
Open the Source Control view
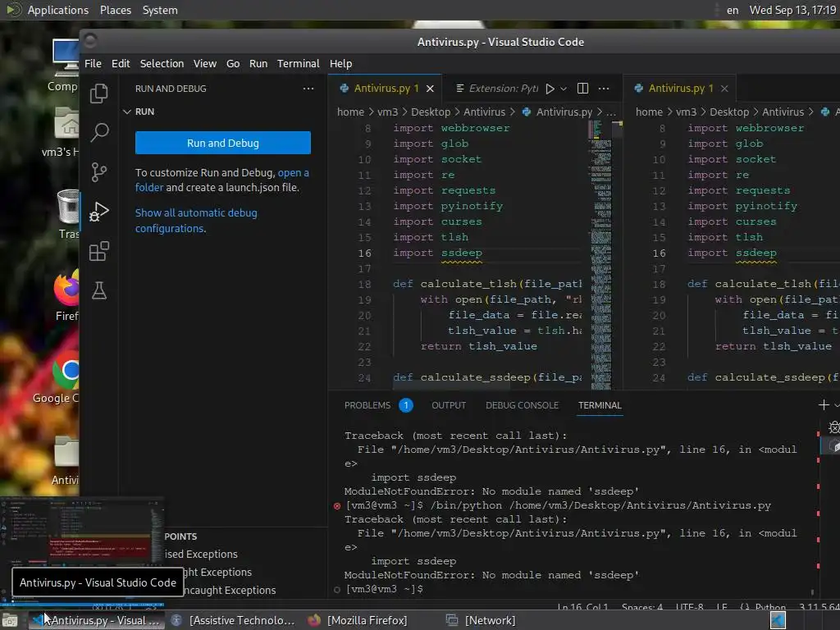coord(99,172)
